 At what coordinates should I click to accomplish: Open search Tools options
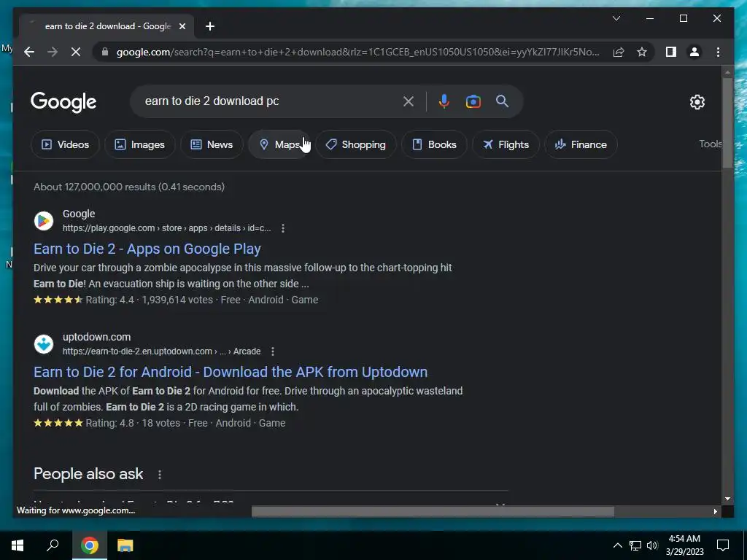point(710,144)
